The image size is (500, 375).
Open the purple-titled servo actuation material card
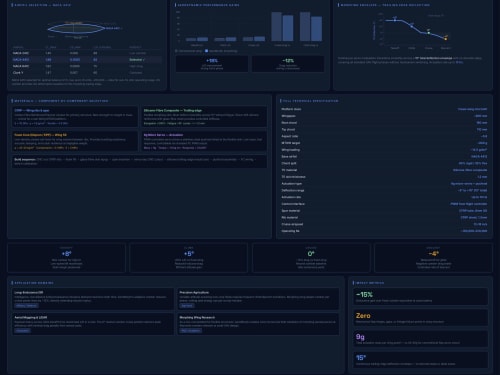pos(205,141)
